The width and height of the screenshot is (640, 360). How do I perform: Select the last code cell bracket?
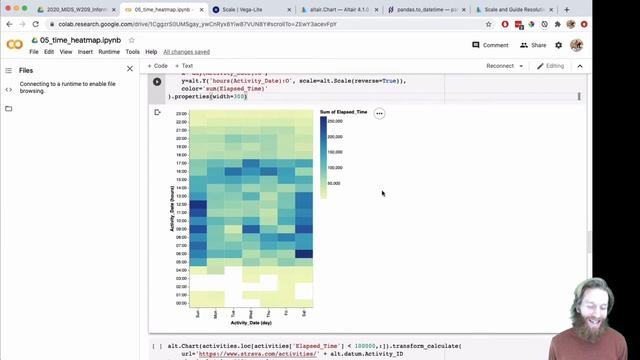(157, 346)
